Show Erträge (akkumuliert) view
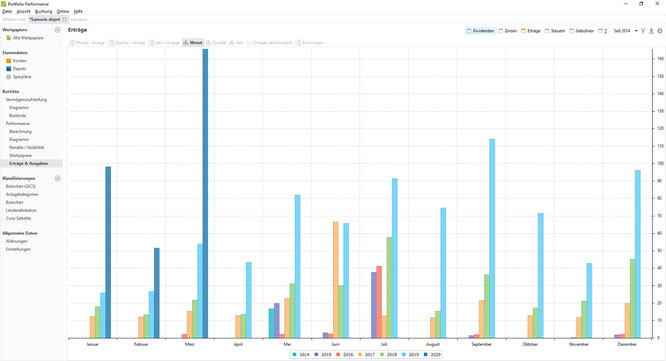Screen dimensions: 666x361 pos(270,43)
